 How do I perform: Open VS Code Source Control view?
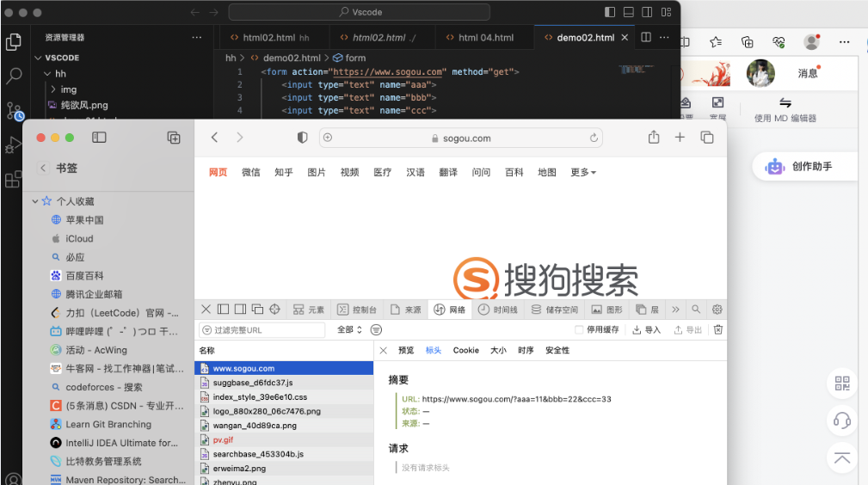coord(15,111)
